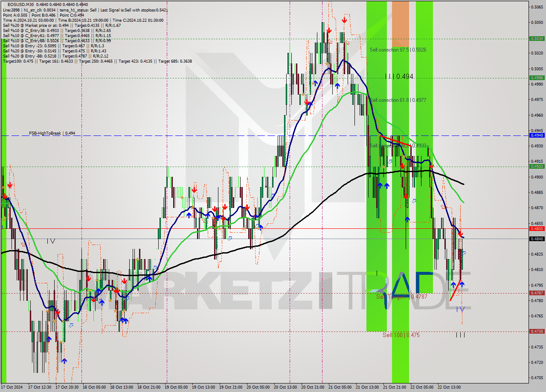Screen dimensions: 546x392
Task: Click the EOSUSD,M30 symbol title
Action: click(21, 4)
